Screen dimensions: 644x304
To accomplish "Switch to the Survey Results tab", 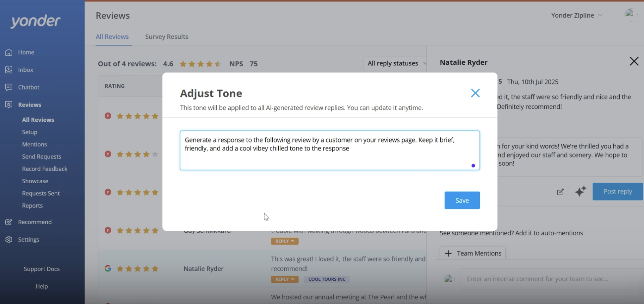I will (x=167, y=37).
